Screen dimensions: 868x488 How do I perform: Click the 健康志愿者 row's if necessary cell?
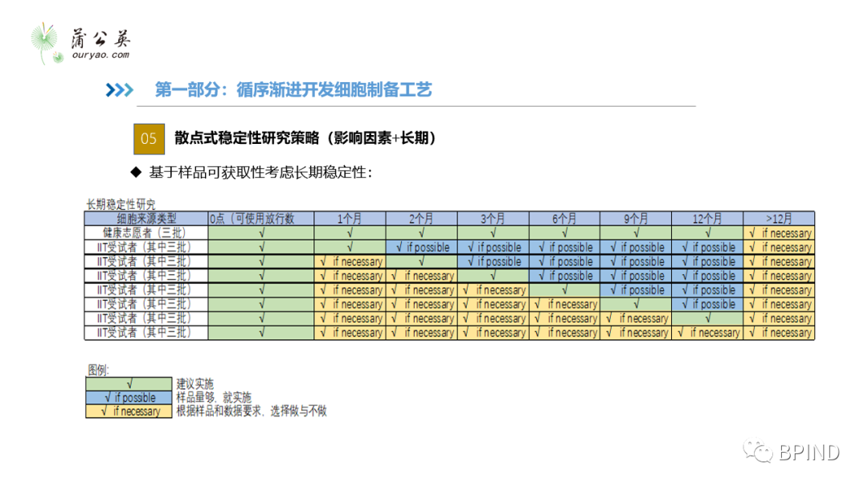(x=779, y=232)
